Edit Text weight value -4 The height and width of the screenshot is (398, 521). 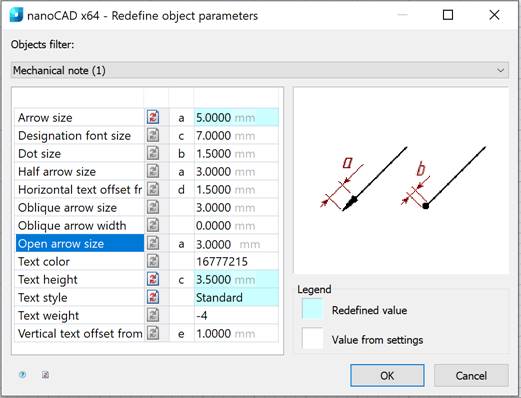coord(236,315)
